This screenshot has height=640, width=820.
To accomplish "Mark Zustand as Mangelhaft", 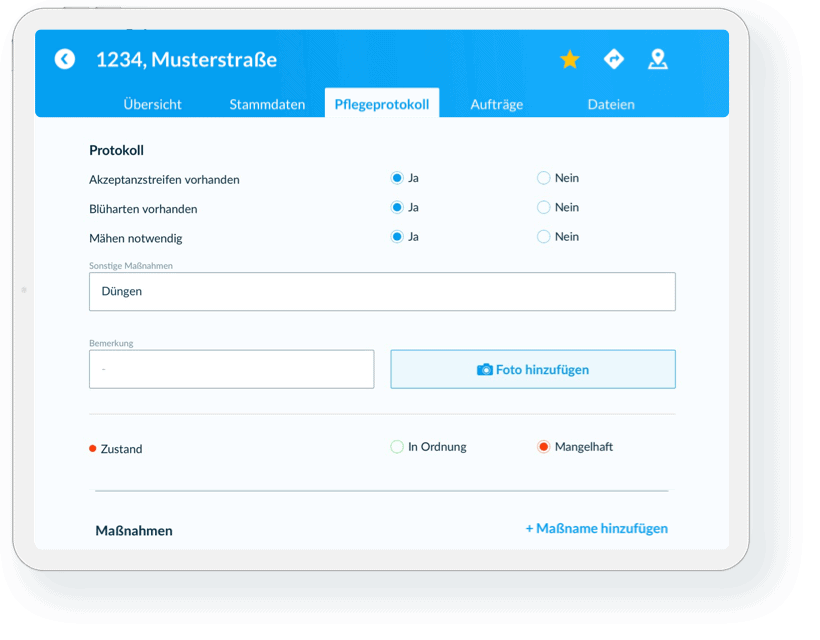I will (543, 447).
